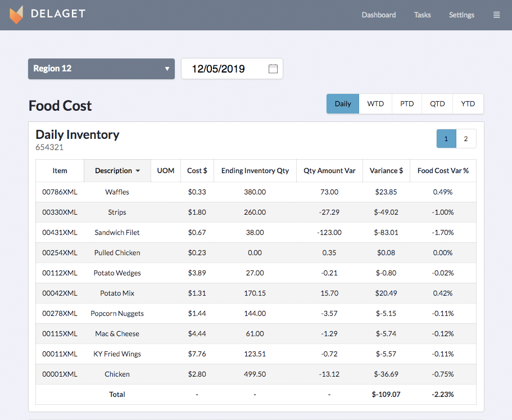Switch to PTD period view
512x420 pixels.
(407, 103)
